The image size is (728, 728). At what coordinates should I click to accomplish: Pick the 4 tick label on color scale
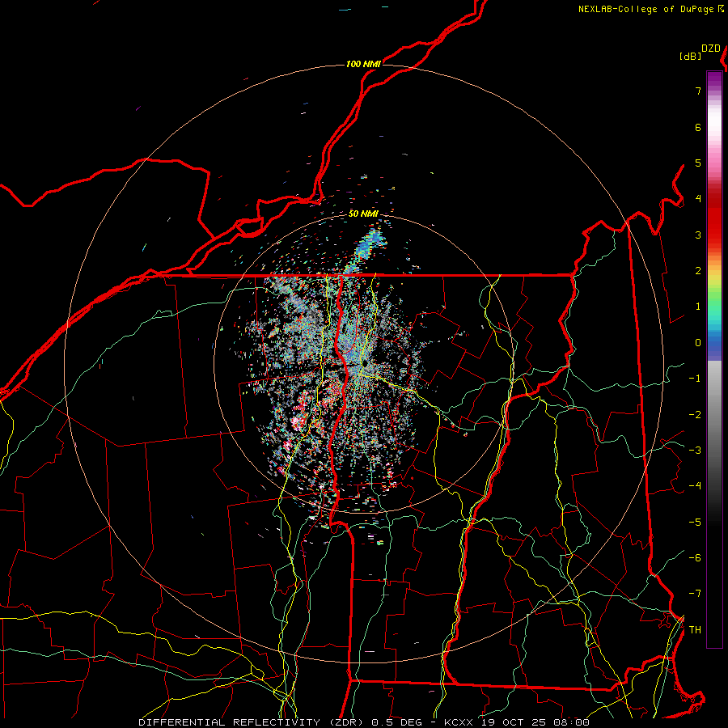click(x=698, y=199)
